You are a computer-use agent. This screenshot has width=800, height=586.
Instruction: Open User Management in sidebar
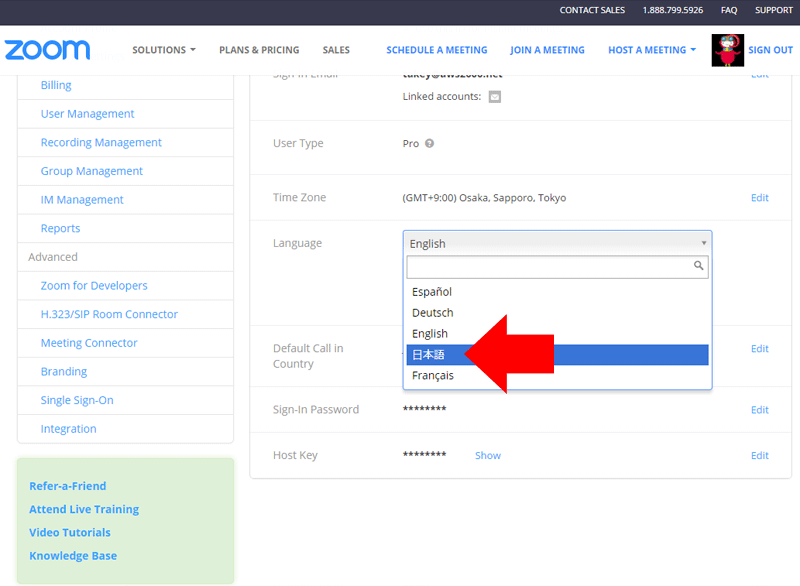(87, 114)
